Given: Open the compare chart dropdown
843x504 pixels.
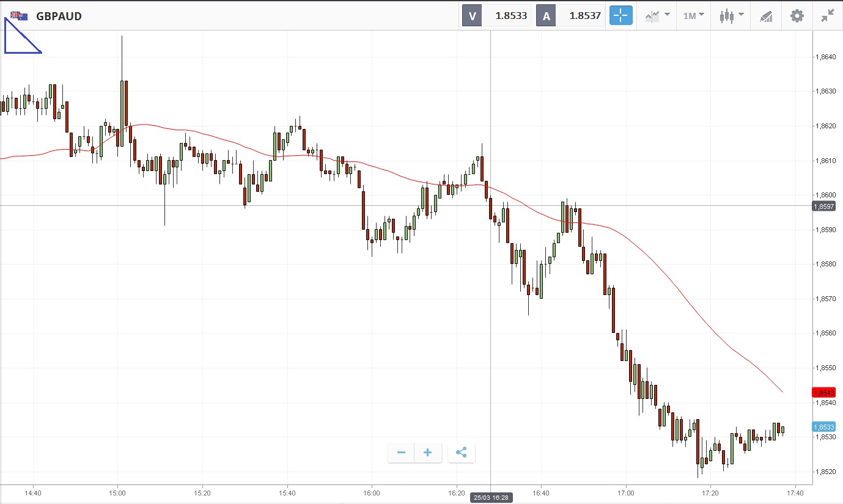Looking at the screenshot, I should pyautogui.click(x=657, y=16).
